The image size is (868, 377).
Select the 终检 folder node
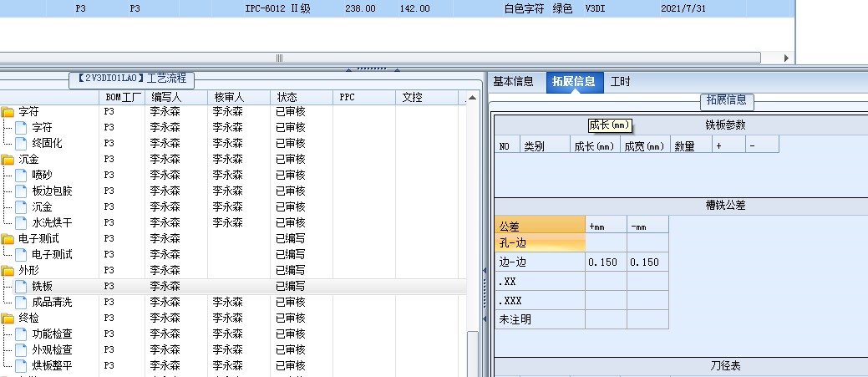[28, 318]
